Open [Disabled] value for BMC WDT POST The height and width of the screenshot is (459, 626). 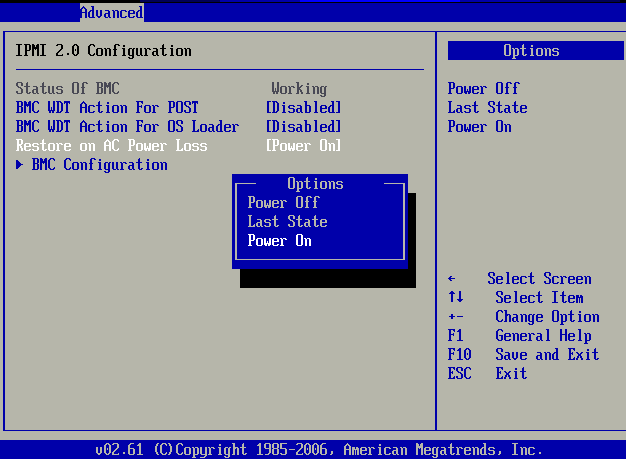[303, 108]
